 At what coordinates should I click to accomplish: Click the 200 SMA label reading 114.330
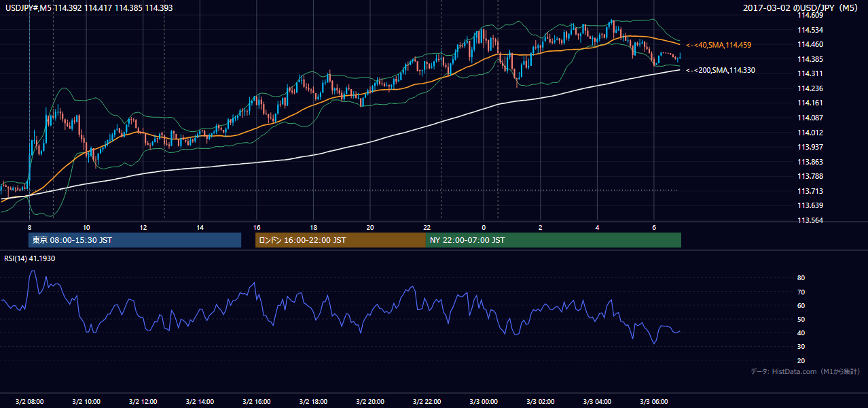click(x=721, y=70)
